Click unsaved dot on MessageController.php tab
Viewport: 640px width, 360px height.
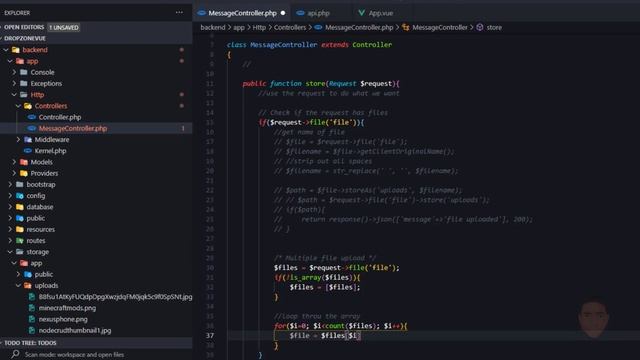coord(283,13)
